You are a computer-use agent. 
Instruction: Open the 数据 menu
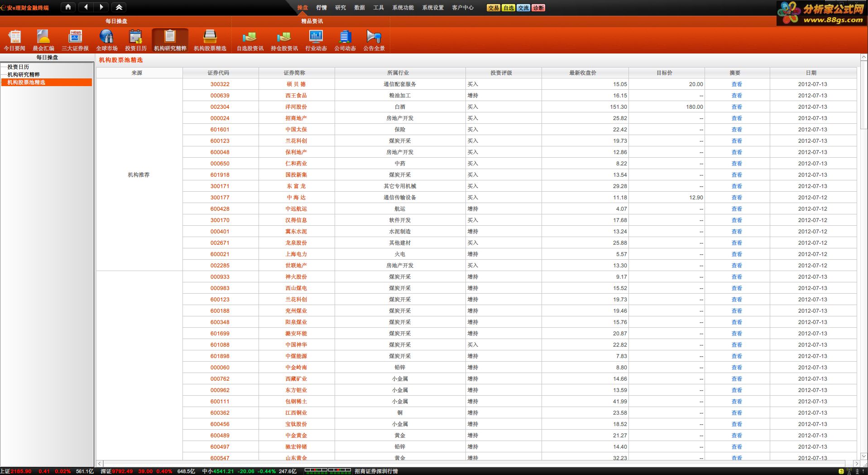pos(360,8)
